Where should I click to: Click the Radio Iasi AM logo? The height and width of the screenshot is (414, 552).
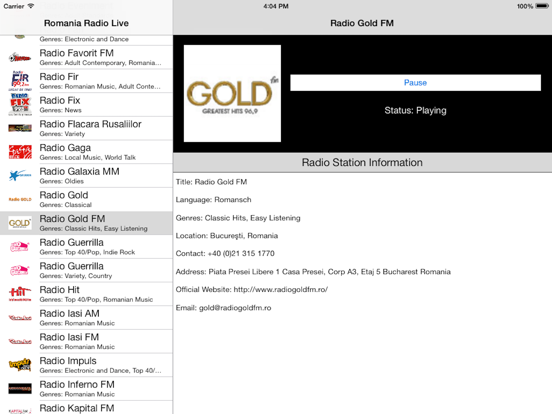(x=20, y=318)
